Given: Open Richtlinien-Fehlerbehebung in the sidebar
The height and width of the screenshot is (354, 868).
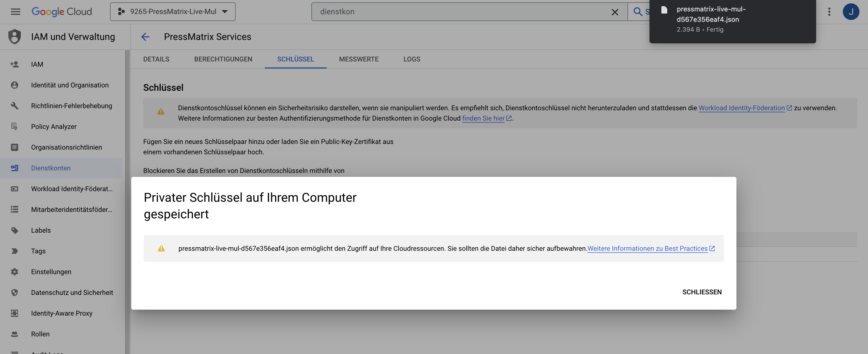Looking at the screenshot, I should [61, 106].
